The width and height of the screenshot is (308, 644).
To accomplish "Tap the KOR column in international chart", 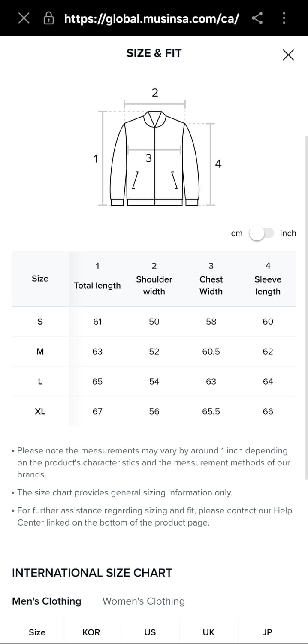I will (x=91, y=632).
